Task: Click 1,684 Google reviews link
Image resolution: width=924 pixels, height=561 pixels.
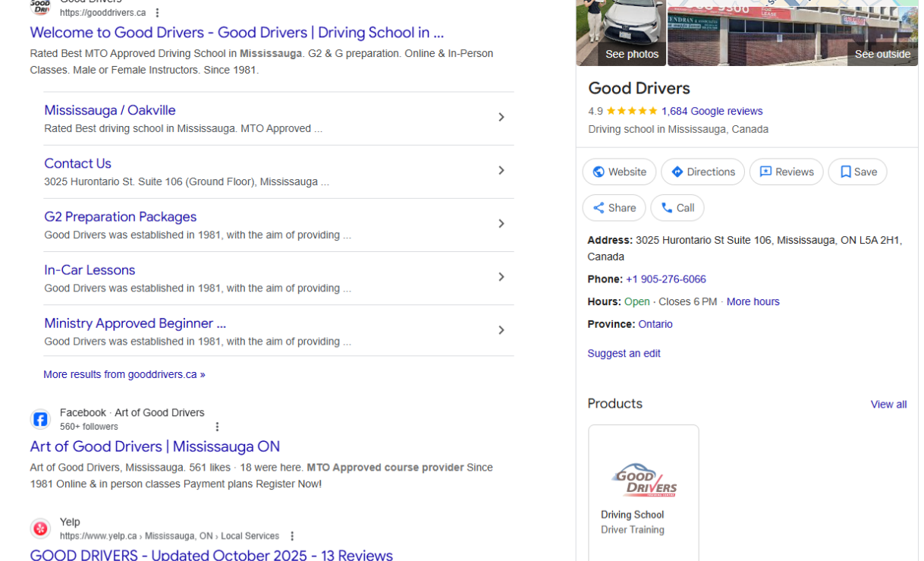Action: pos(712,111)
